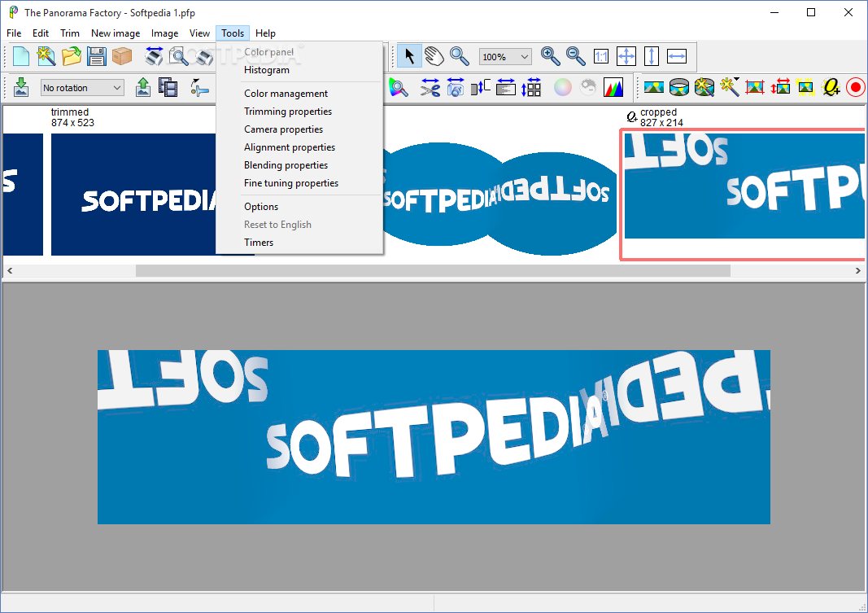Click the export image icon with green up arrow
868x613 pixels.
point(143,87)
